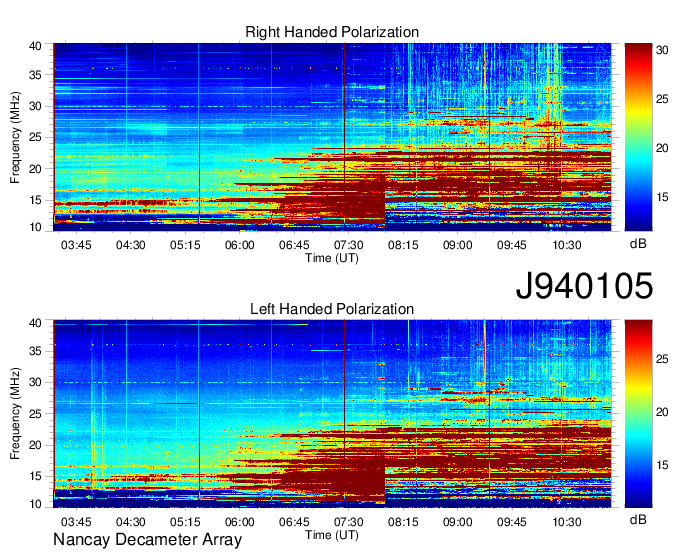680x552 pixels.
Task: Click the 09:45 tick label on bottom plot
Action: tap(512, 522)
